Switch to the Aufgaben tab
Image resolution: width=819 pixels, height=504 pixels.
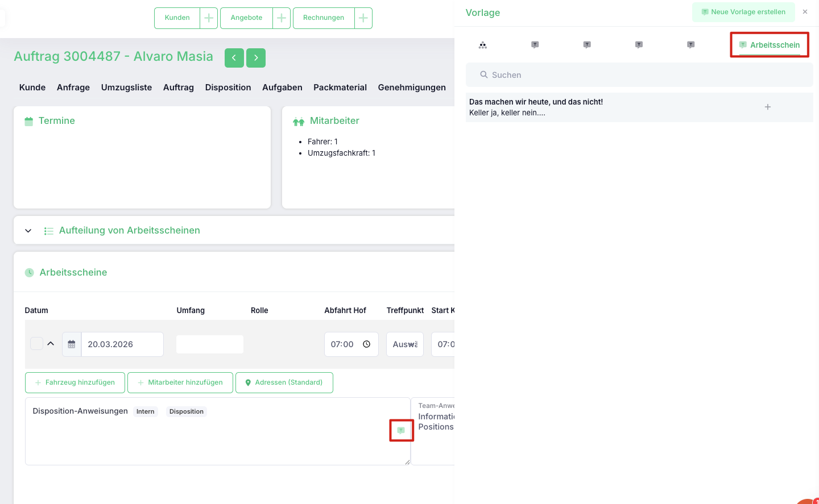coord(282,88)
